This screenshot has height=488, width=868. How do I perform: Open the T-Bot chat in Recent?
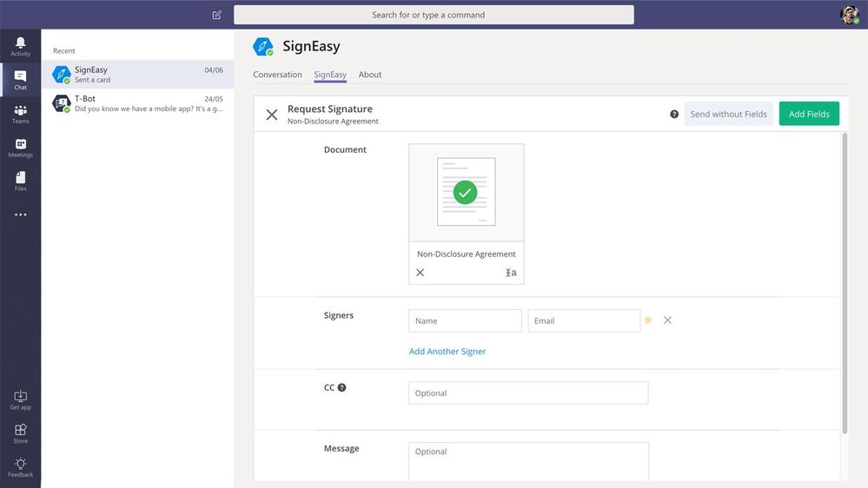point(138,103)
